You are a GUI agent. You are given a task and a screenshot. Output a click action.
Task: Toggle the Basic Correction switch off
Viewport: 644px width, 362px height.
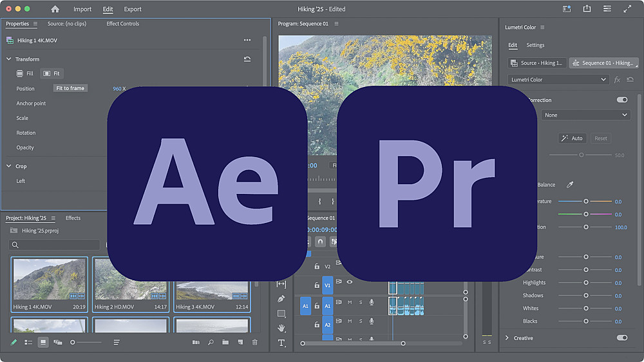(622, 100)
